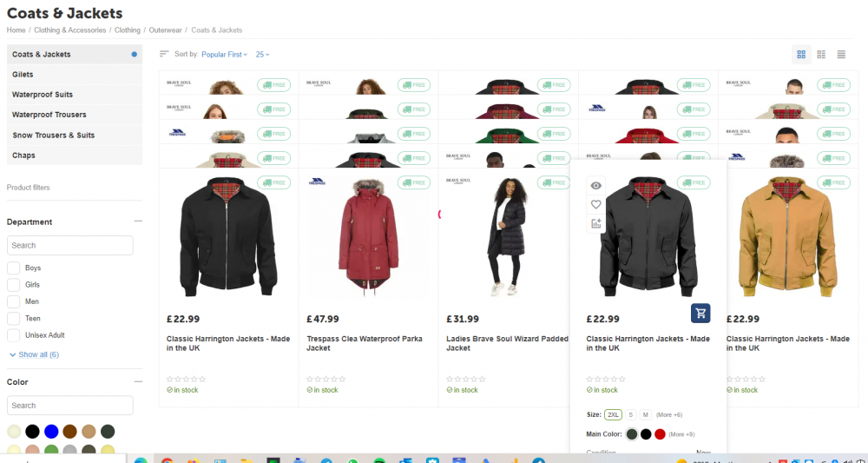Click the blue add-to-cart button
Viewport: 868px width, 463px height.
(x=700, y=313)
